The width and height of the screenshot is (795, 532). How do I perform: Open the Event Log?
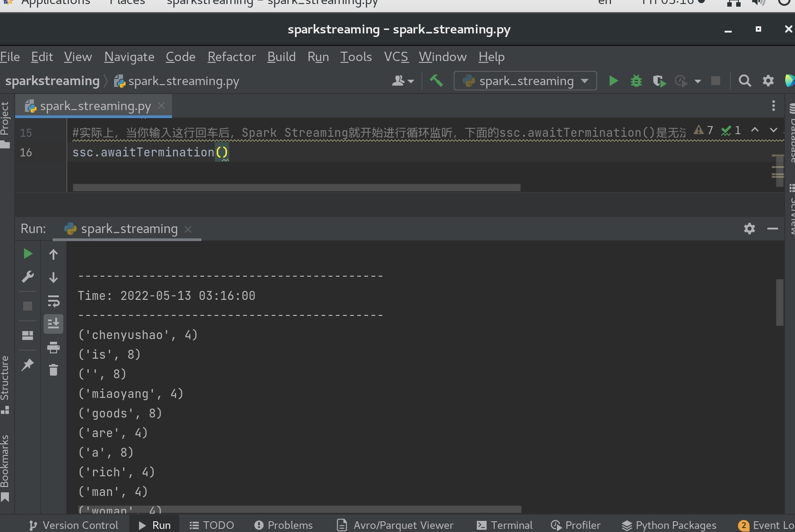766,525
